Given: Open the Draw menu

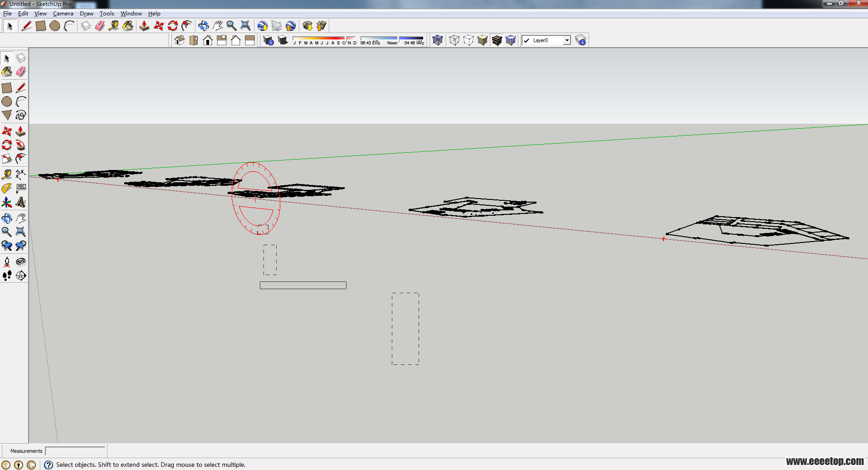Looking at the screenshot, I should (87, 13).
